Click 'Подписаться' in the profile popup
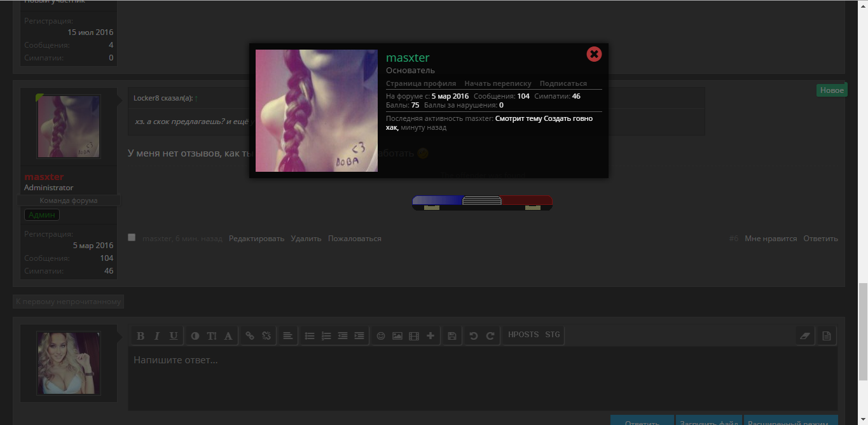 [x=563, y=83]
